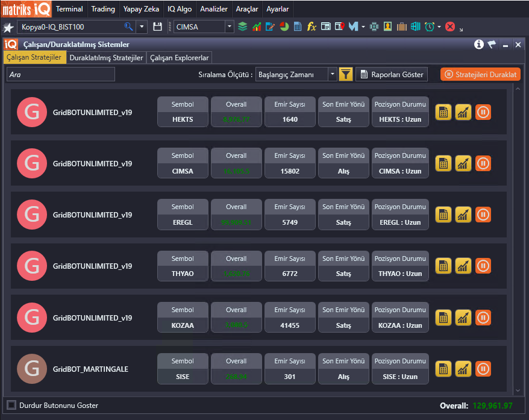Viewport: 529px width, 420px height.
Task: Open chart icon for HEKTS strategy
Action: (463, 112)
